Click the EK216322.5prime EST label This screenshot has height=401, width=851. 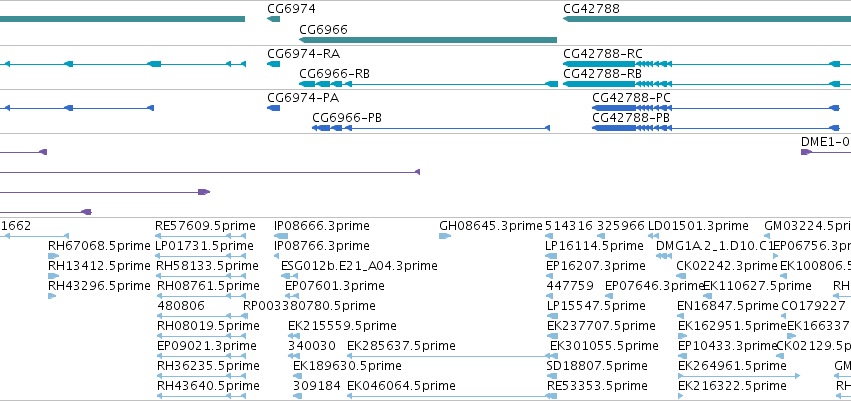coord(732,386)
